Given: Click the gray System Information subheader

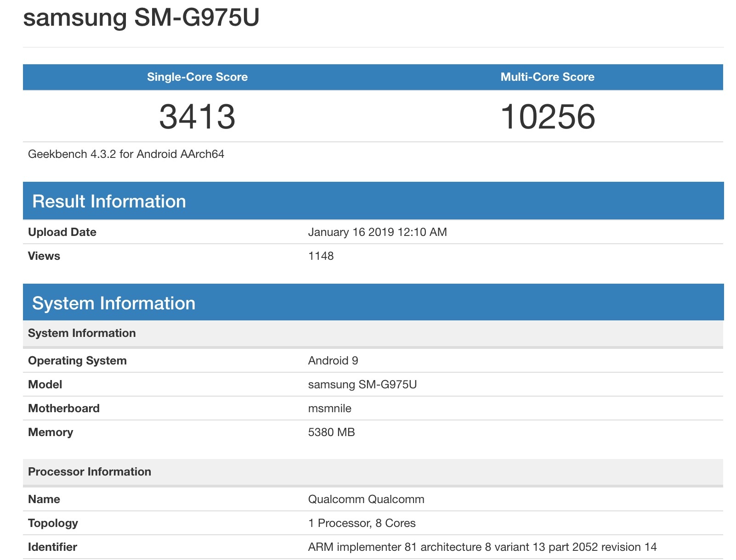Looking at the screenshot, I should [x=82, y=333].
